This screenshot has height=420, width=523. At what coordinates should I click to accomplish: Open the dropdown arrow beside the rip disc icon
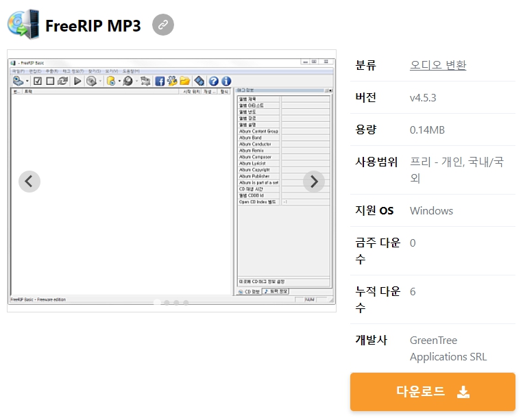pos(100,81)
